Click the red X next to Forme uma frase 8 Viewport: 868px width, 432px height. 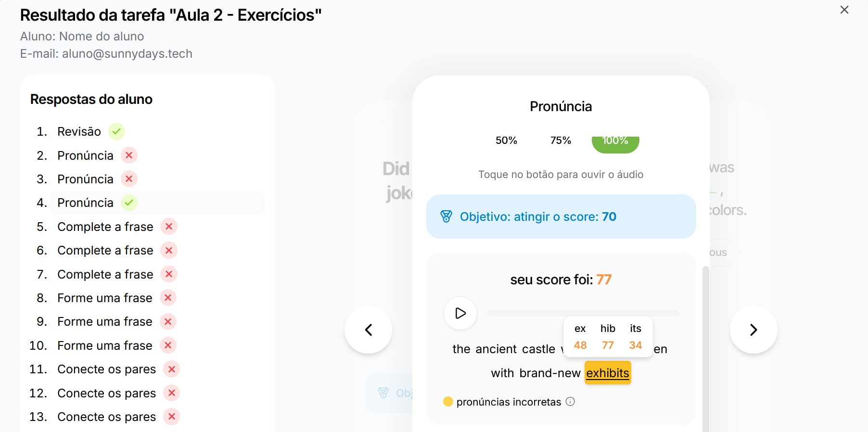click(x=168, y=297)
